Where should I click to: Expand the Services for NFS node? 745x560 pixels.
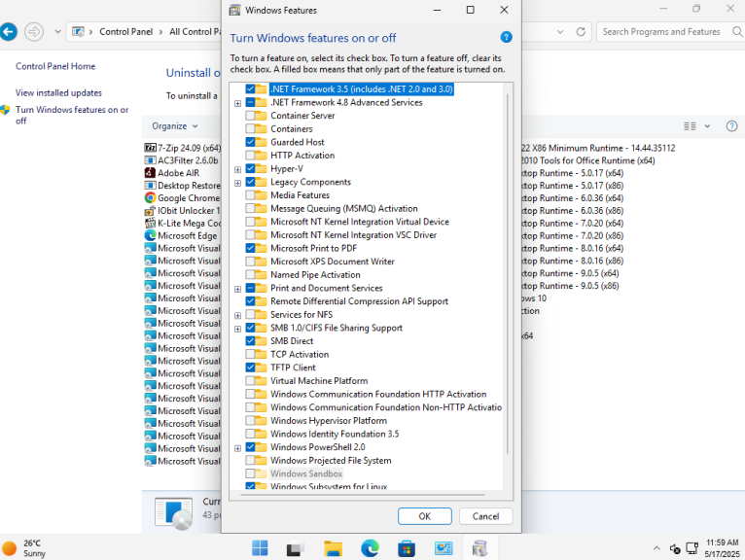pos(237,315)
